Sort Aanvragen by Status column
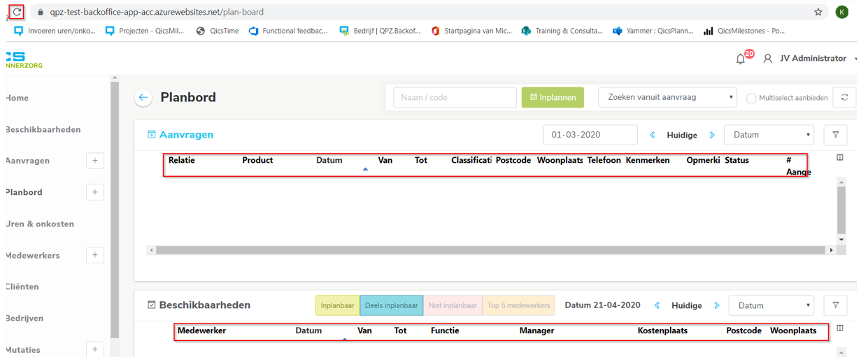The width and height of the screenshot is (868, 357). [737, 160]
